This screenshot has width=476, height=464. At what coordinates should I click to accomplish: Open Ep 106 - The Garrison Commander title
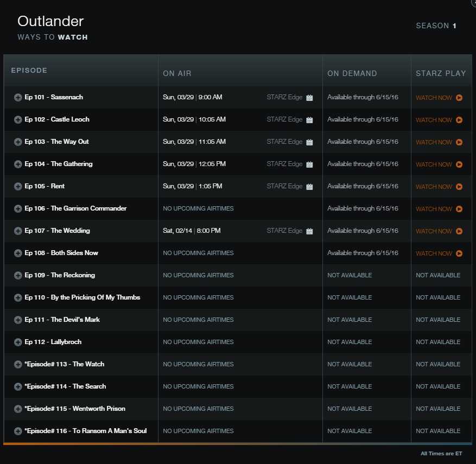pos(75,208)
